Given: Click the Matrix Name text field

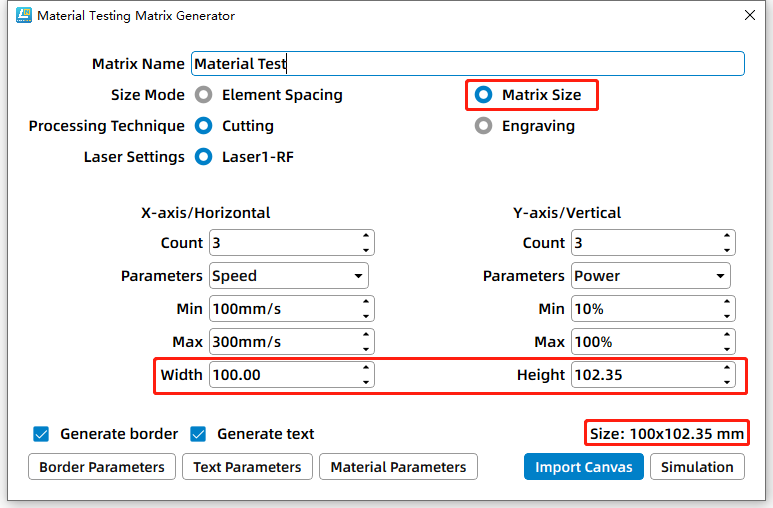Looking at the screenshot, I should coord(467,64).
